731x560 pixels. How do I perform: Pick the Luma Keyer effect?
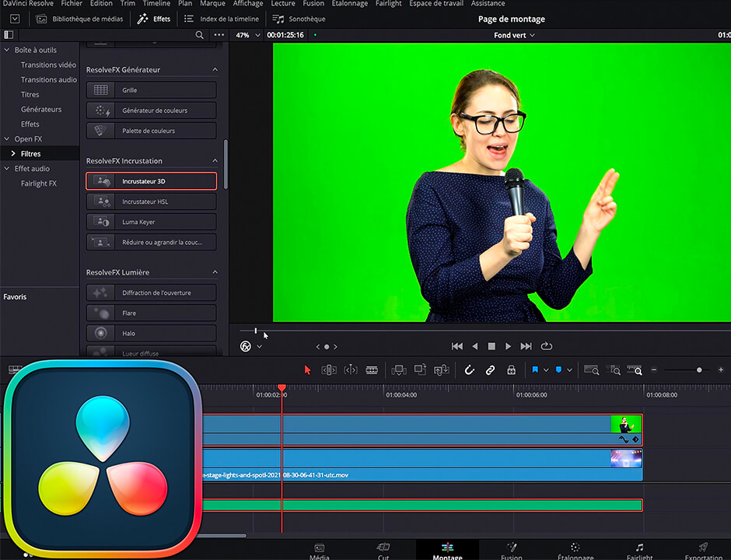click(x=151, y=222)
